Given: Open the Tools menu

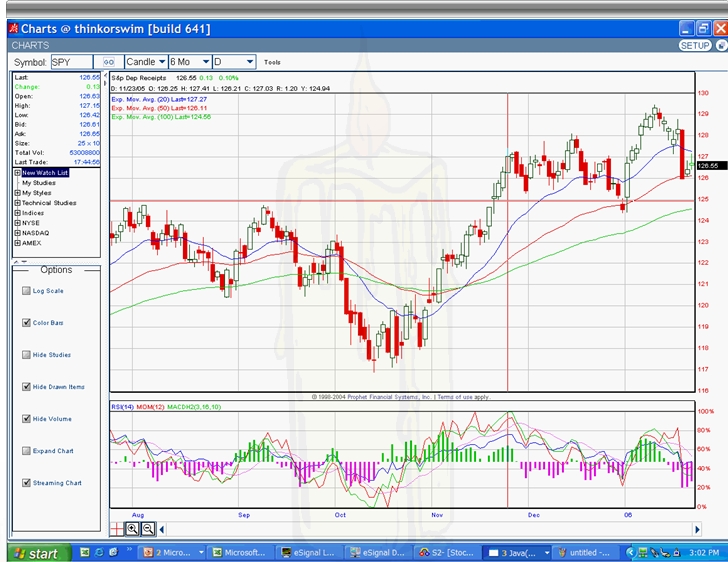Looking at the screenshot, I should (x=272, y=62).
